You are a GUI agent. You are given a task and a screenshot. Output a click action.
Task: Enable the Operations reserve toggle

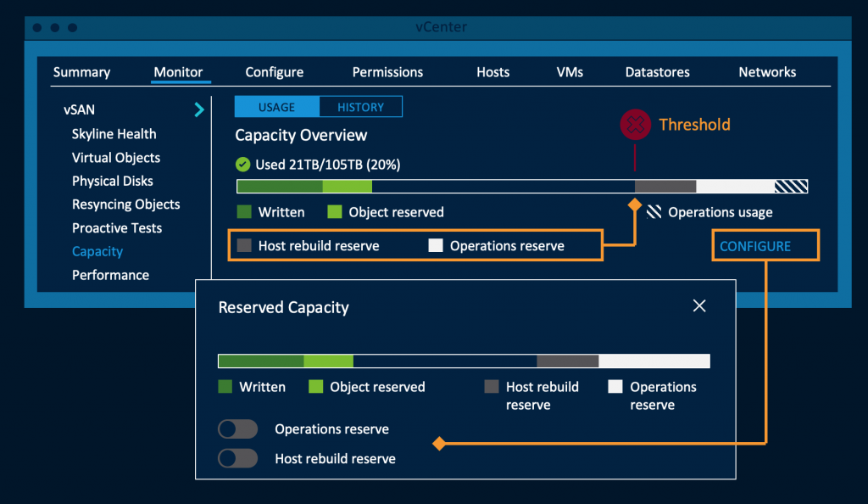point(237,429)
